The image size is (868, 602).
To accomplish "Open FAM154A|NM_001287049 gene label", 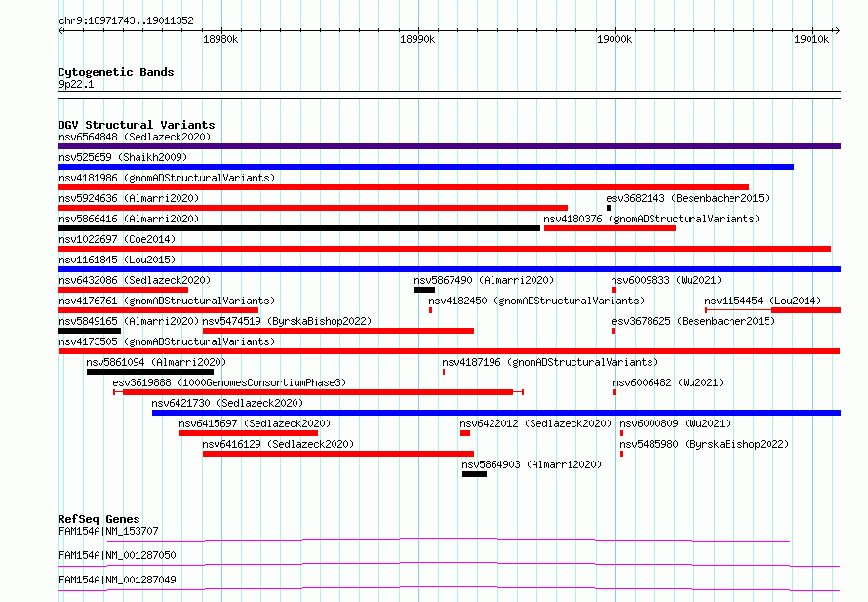I will pos(117,580).
